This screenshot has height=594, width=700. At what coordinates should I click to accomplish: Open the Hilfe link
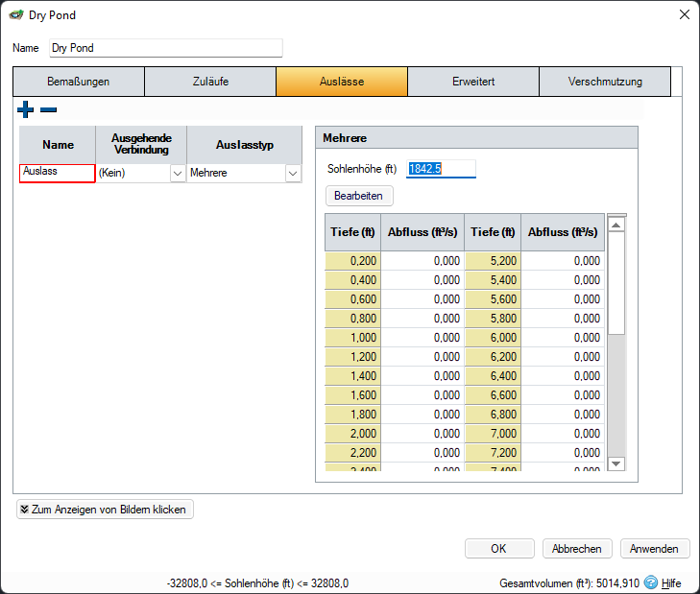(x=671, y=582)
